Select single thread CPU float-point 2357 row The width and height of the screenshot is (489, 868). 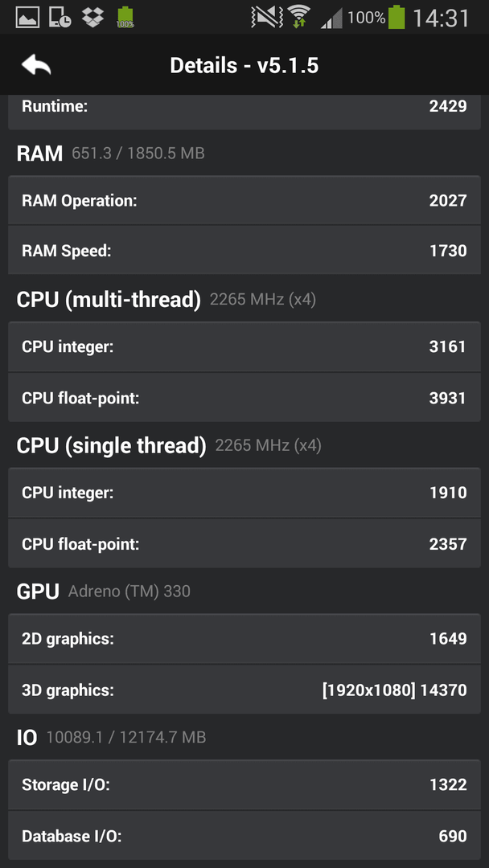244,543
